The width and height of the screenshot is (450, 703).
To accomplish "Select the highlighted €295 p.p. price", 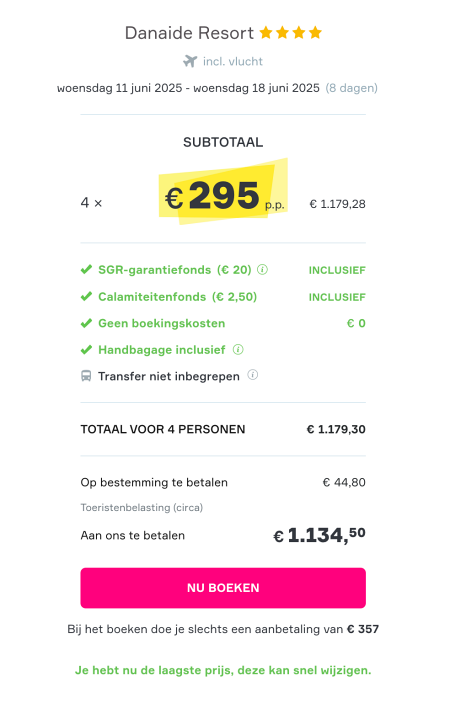I will point(224,196).
